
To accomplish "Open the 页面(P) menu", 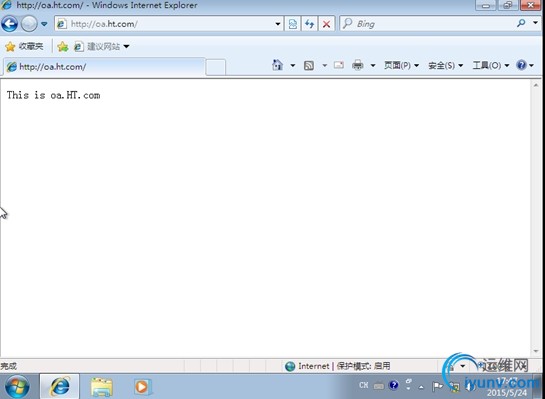I will coord(401,65).
